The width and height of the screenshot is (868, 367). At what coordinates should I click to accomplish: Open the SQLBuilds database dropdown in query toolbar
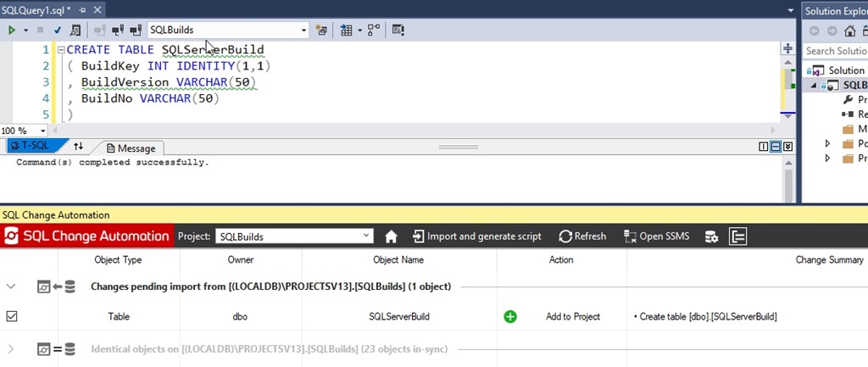[x=303, y=30]
